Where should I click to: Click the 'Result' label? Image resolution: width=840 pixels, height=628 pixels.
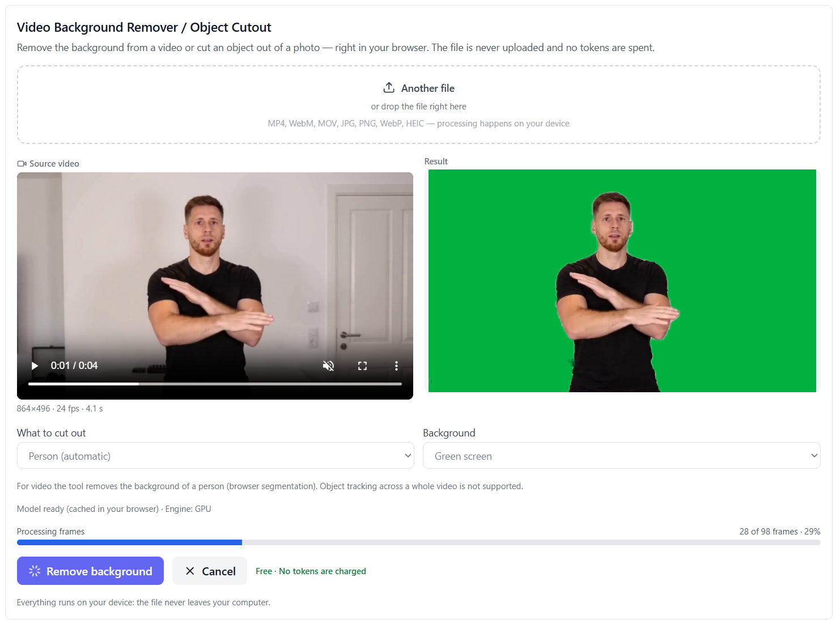point(436,162)
